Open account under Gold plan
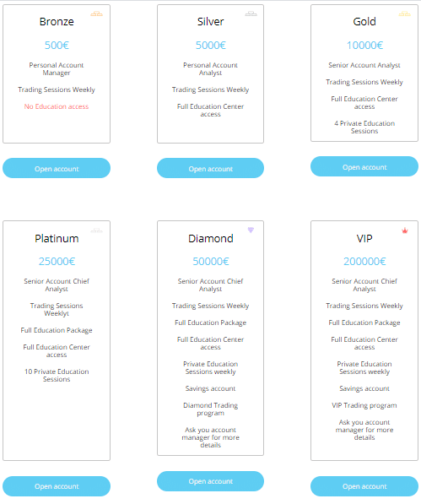Image resolution: width=421 pixels, height=504 pixels. tap(364, 166)
